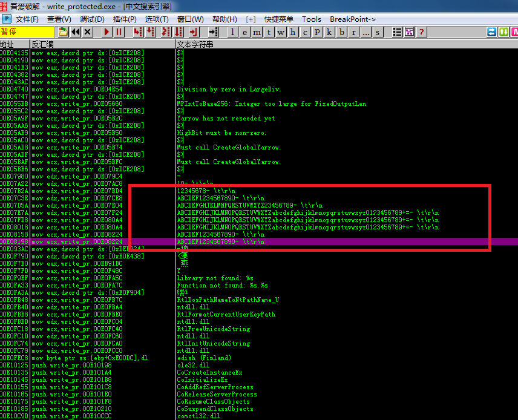Viewport: 518px width, 420px height.
Task: Open the CPU window with the c button
Action: 305,32
